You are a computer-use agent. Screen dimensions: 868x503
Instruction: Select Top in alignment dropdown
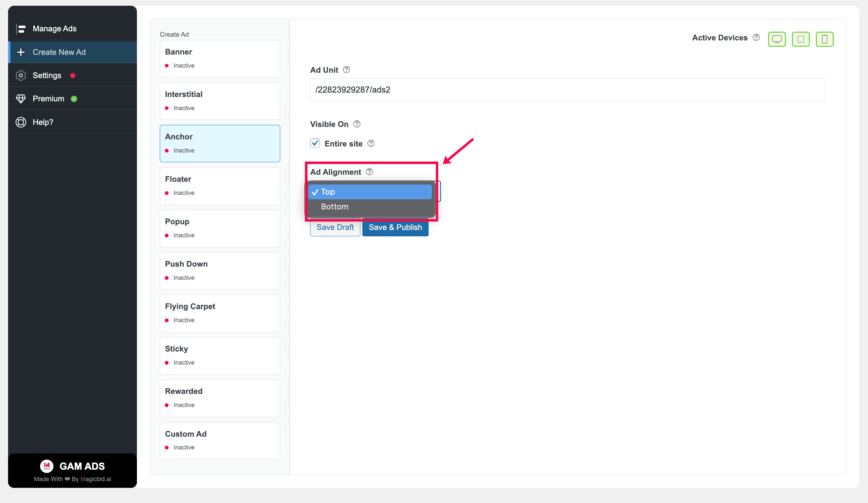coord(370,192)
